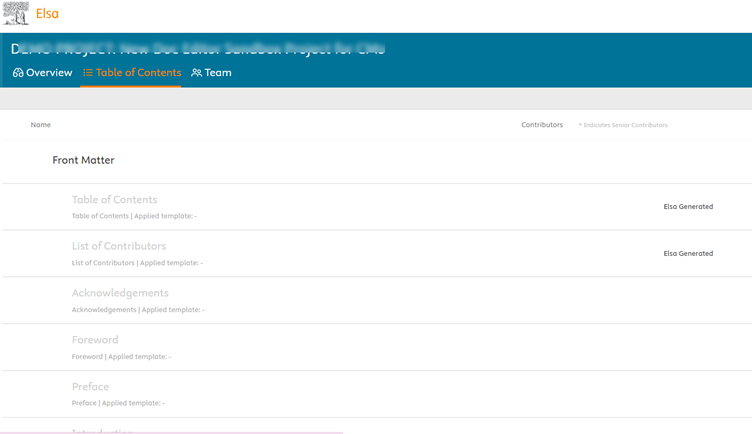Click Preface applied template subtitle
This screenshot has height=434, width=752.
point(118,403)
